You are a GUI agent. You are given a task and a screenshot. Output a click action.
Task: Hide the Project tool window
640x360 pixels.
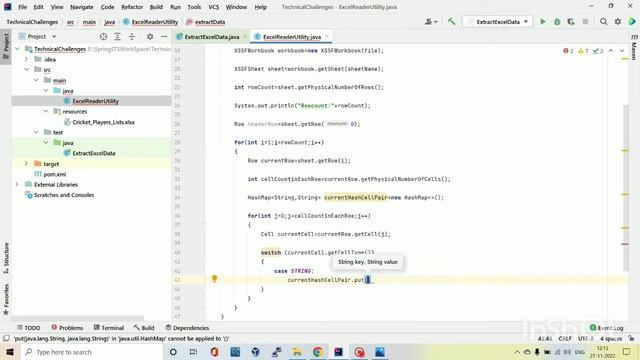pos(164,37)
